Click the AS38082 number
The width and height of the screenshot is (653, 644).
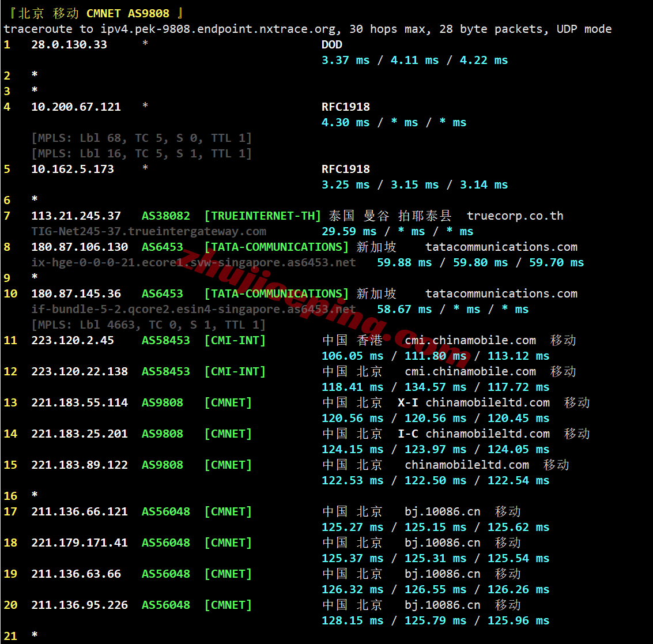tap(166, 216)
